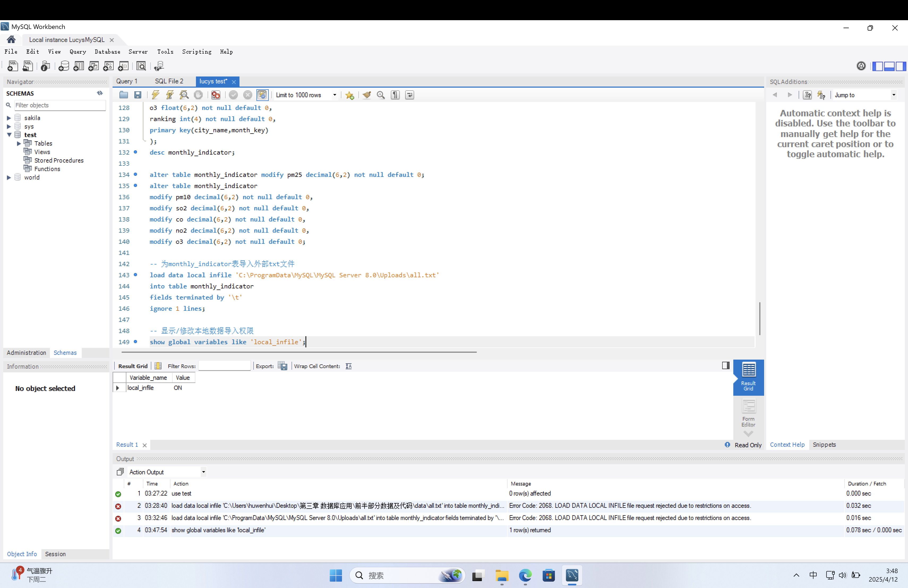This screenshot has width=908, height=588.
Task: Toggle invisible characters pilcrow button
Action: [x=395, y=95]
